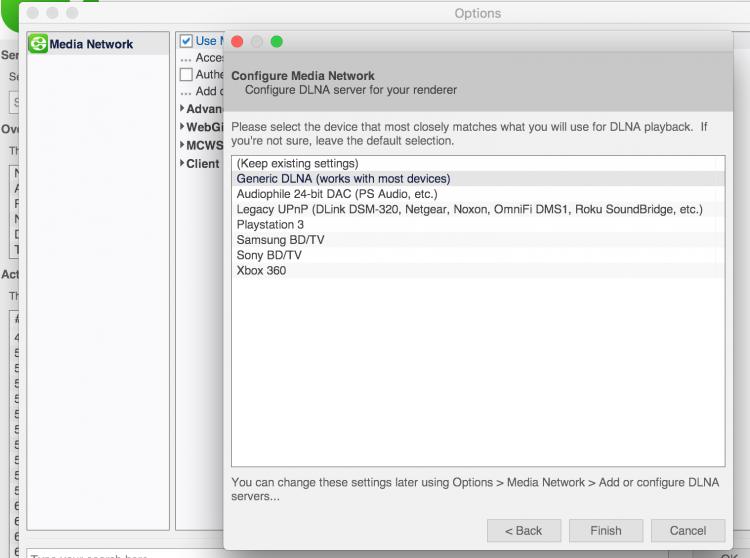Choose Samsung BD/TV in the list

pos(478,240)
